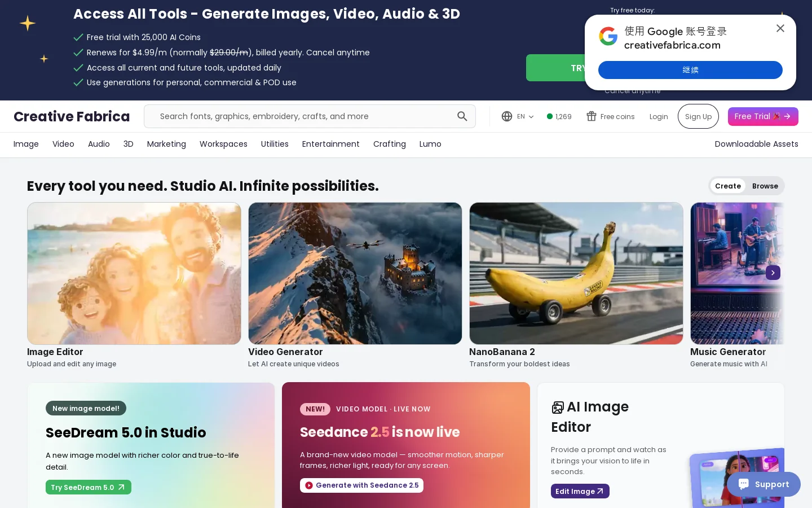Open the Video Generator thumbnail

[x=355, y=273]
